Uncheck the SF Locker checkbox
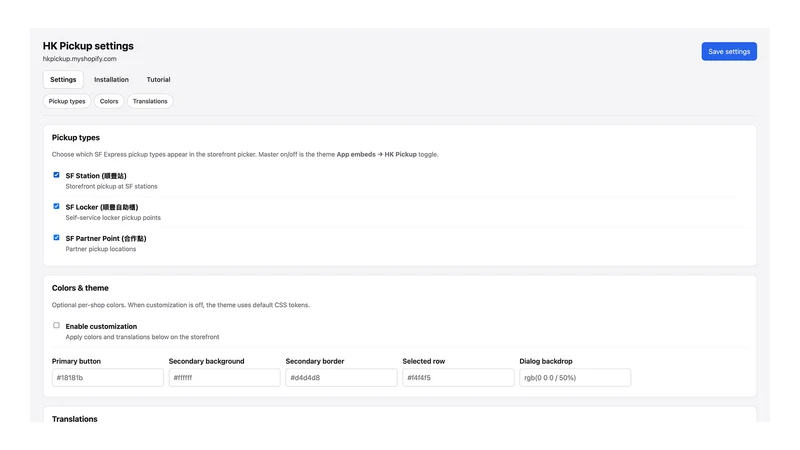This screenshot has width=800, height=450. (x=56, y=206)
